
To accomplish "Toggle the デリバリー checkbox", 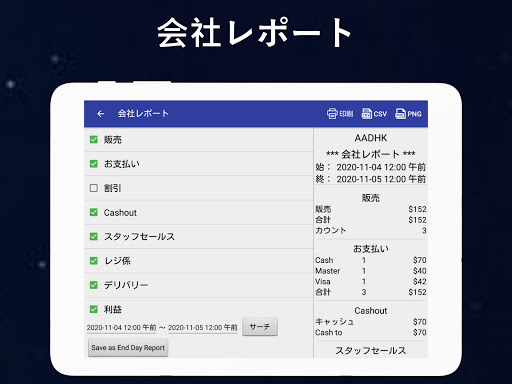I will [94, 285].
